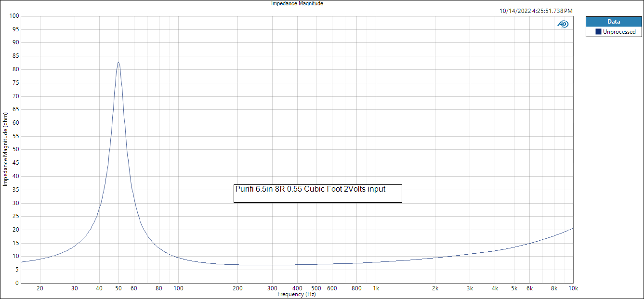Click the Unprocessed trace color swatch

pos(598,32)
